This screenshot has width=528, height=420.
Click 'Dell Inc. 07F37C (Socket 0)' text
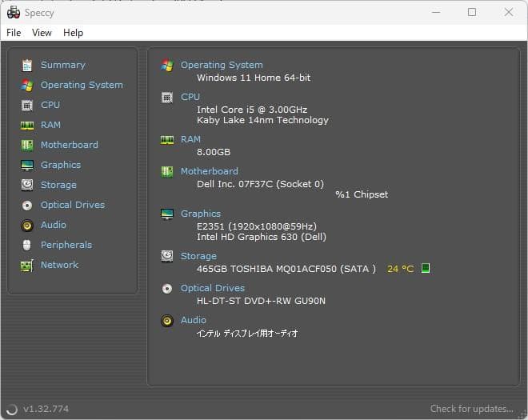pyautogui.click(x=260, y=184)
